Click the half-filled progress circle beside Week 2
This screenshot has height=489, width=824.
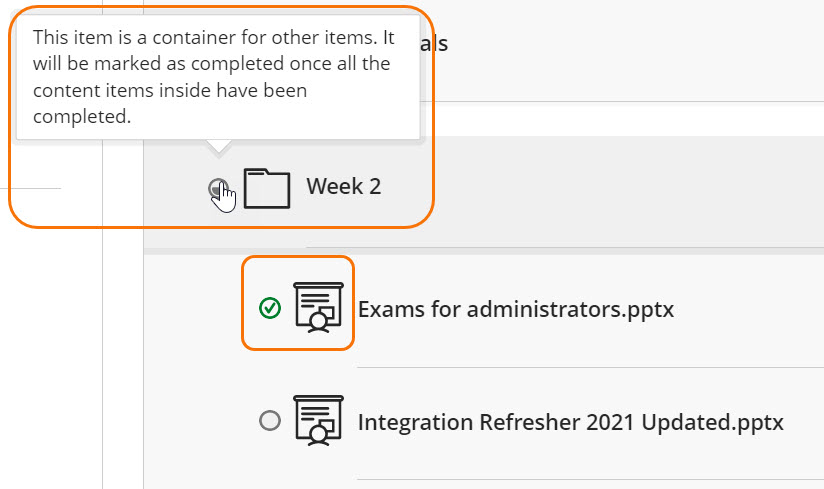(217, 187)
